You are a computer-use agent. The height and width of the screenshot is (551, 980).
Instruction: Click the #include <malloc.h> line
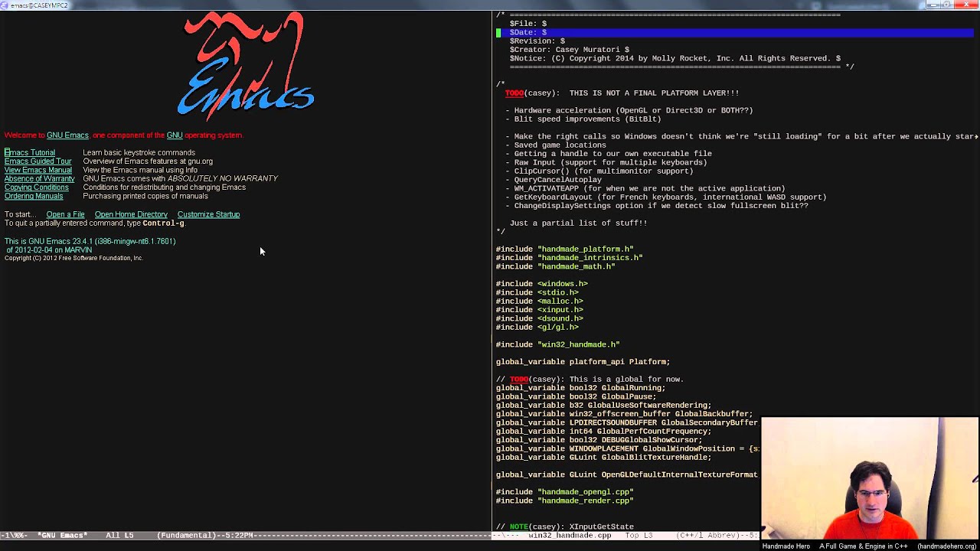tap(540, 301)
